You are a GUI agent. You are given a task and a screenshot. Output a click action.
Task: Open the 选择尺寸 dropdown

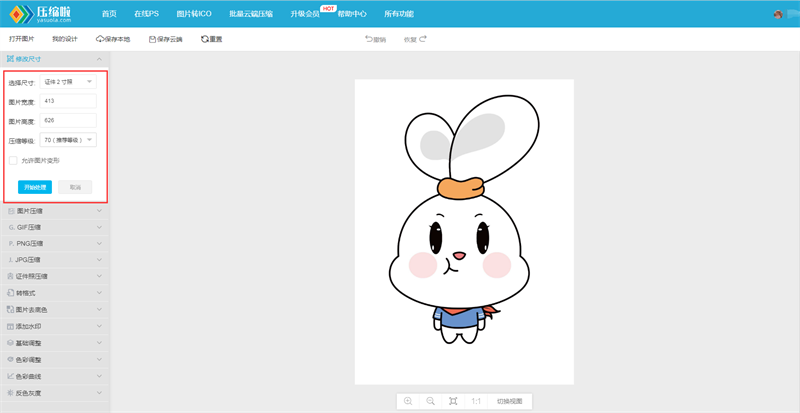tap(68, 82)
